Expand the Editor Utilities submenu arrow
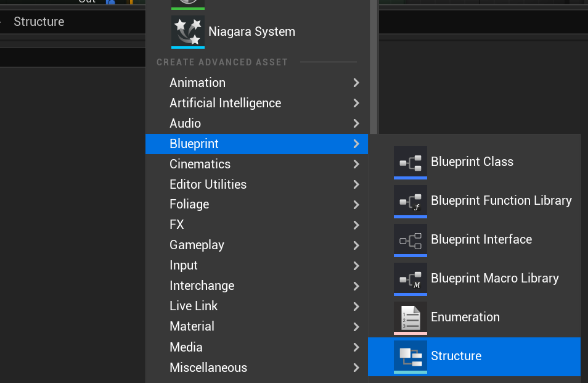The image size is (588, 383). (x=356, y=184)
